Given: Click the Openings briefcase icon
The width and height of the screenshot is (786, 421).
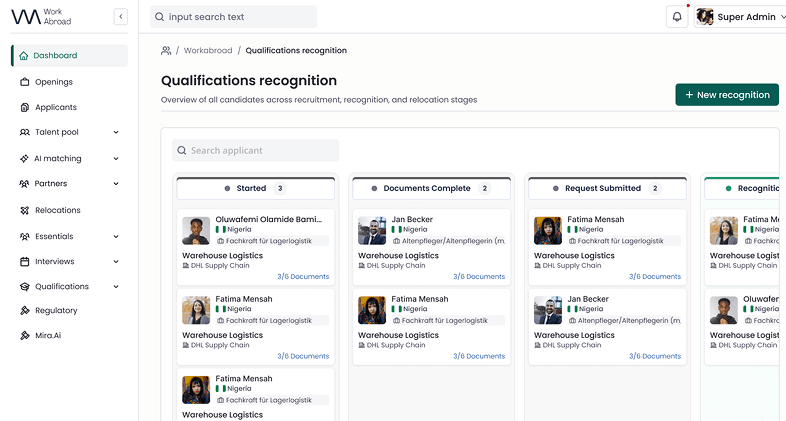Looking at the screenshot, I should tap(25, 82).
